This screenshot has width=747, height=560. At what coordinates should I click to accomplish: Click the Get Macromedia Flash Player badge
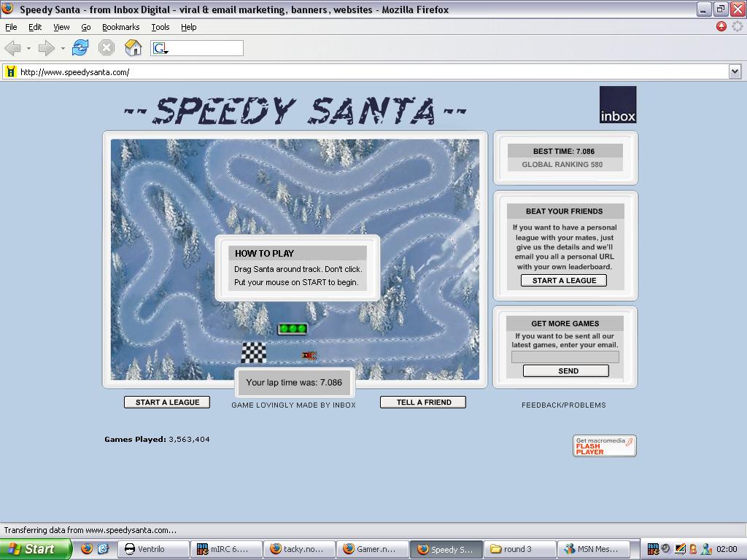605,446
